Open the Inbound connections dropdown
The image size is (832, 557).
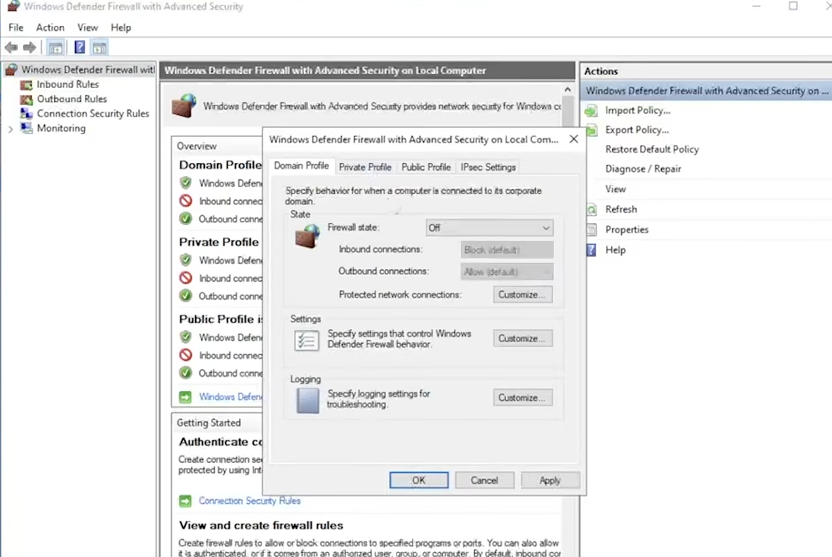click(x=507, y=250)
